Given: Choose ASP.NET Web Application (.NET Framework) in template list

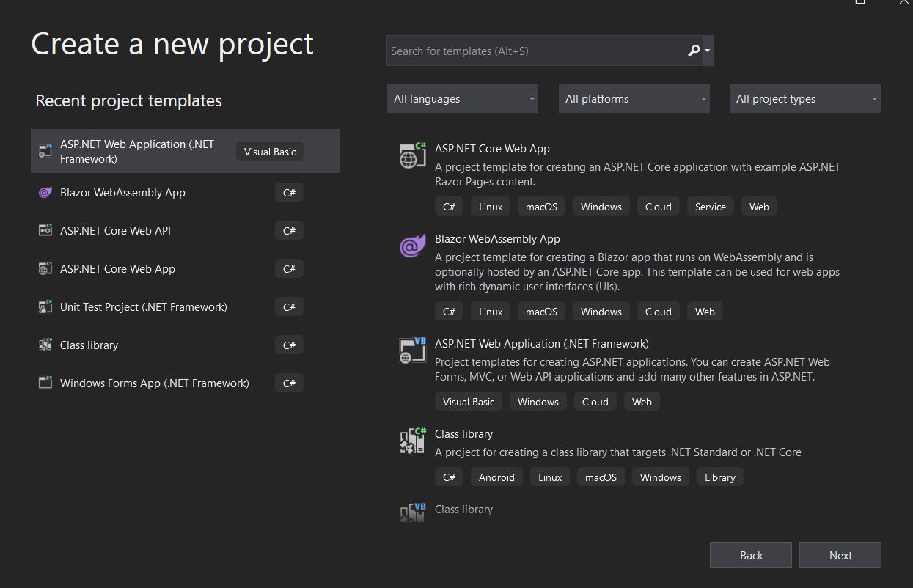Looking at the screenshot, I should coord(635,374).
